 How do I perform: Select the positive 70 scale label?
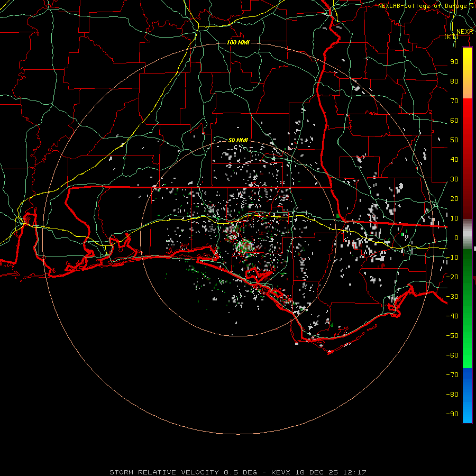(x=454, y=101)
